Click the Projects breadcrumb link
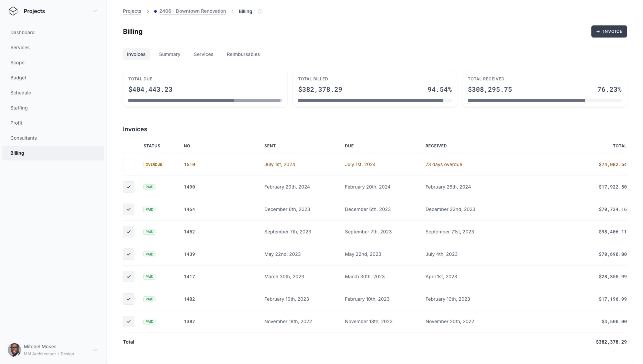Image resolution: width=643 pixels, height=364 pixels. click(132, 11)
